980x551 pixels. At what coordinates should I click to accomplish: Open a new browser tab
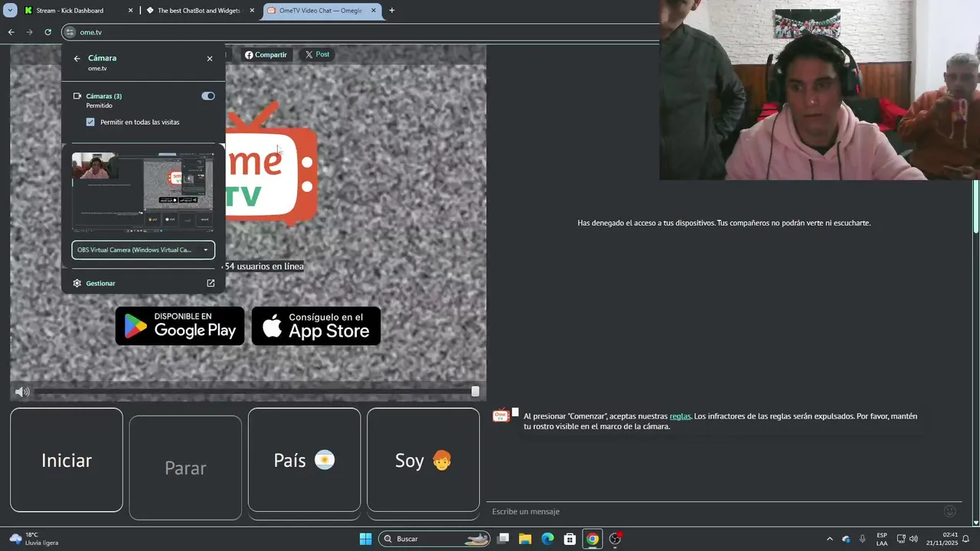click(392, 11)
